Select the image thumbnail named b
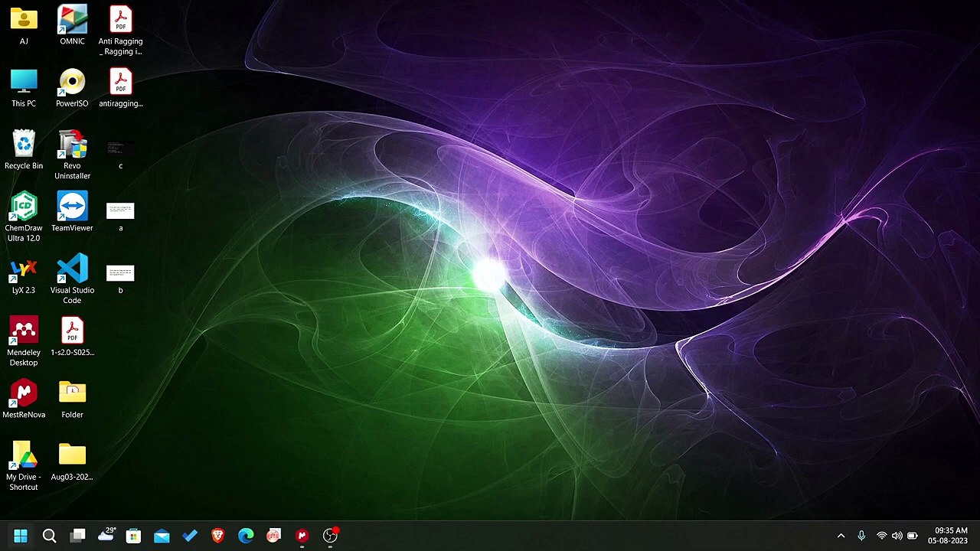Screen dimensions: 980x551 120,273
